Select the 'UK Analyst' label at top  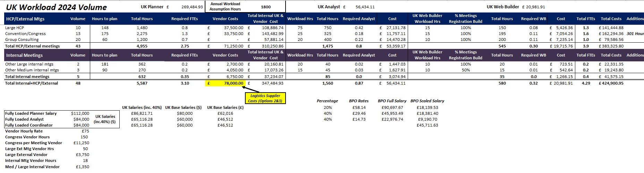(329, 7)
